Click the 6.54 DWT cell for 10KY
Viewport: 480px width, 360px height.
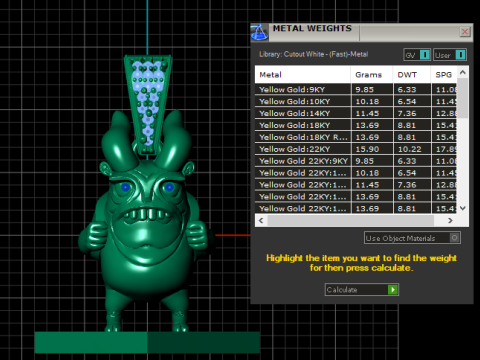(x=412, y=101)
